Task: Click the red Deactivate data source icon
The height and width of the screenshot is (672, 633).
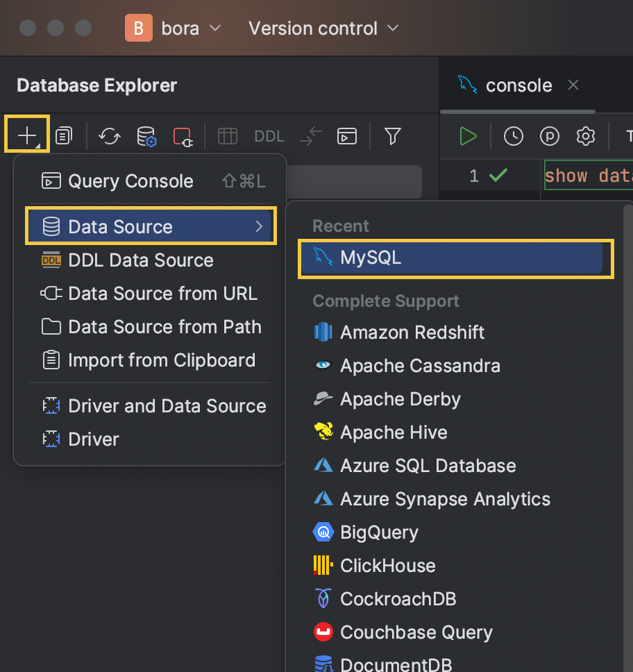Action: point(183,135)
